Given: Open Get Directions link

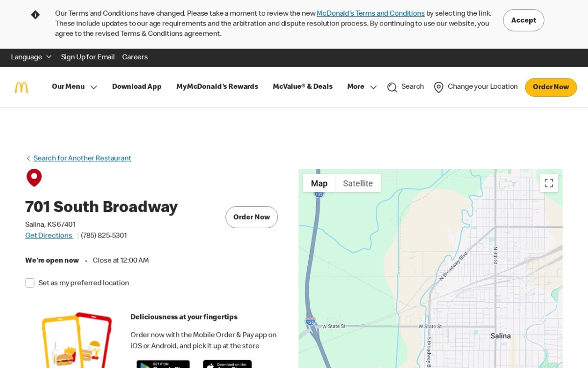Looking at the screenshot, I should coord(49,236).
